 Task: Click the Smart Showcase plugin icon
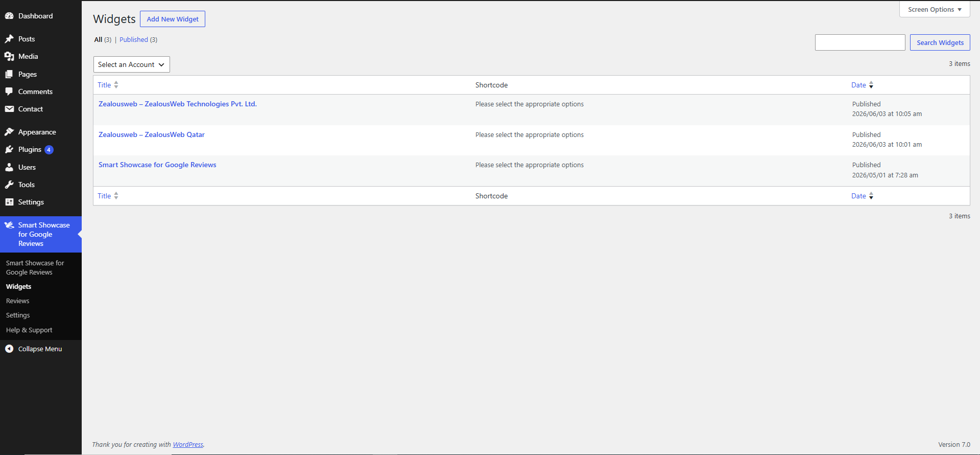click(x=9, y=225)
